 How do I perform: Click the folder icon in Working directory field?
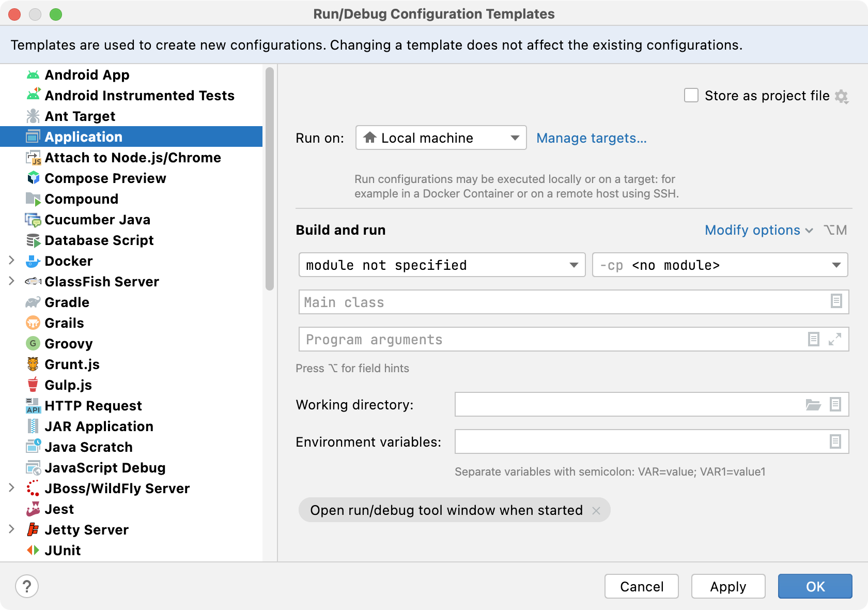813,405
